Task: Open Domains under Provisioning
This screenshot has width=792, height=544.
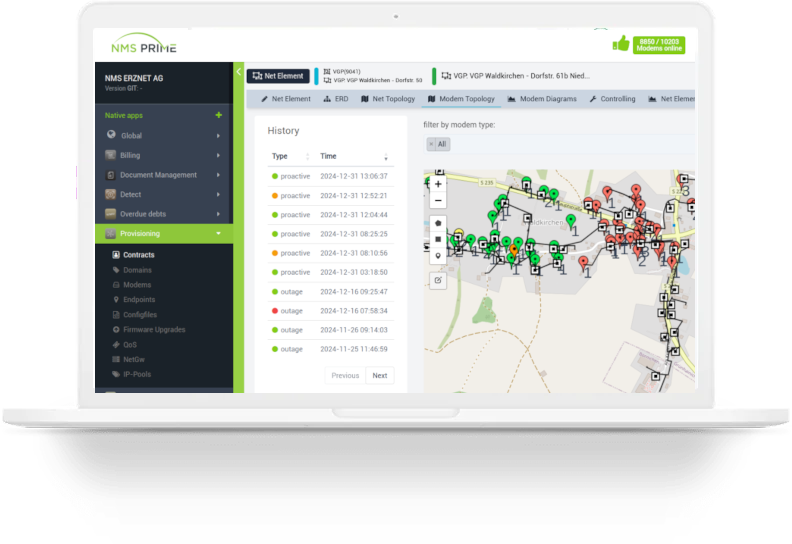Action: coord(132,270)
